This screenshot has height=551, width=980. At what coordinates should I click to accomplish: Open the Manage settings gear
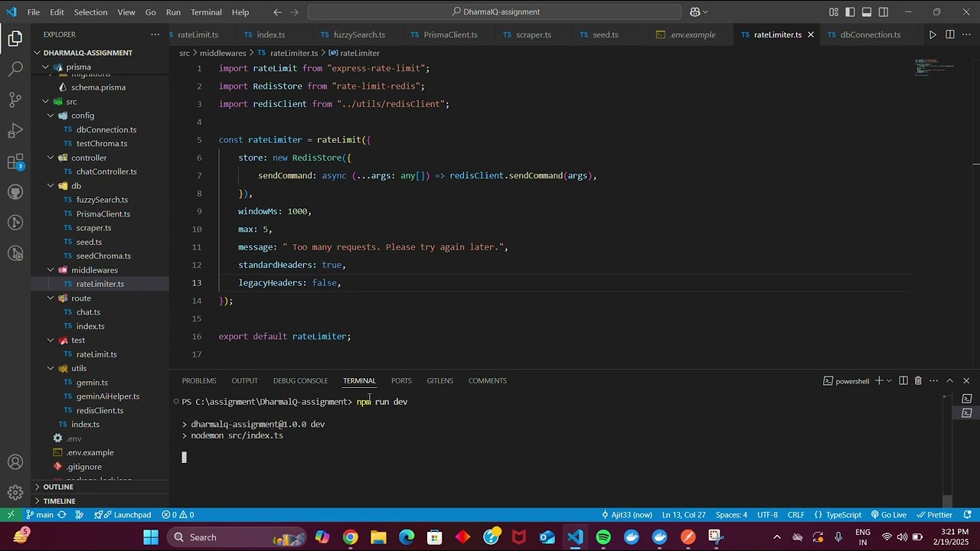point(15,492)
